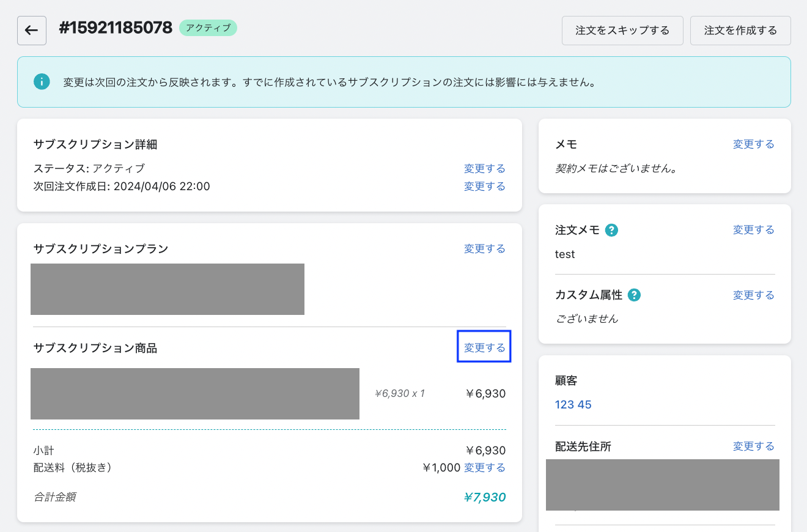
Task: Click 注文を作成する button
Action: pyautogui.click(x=740, y=31)
